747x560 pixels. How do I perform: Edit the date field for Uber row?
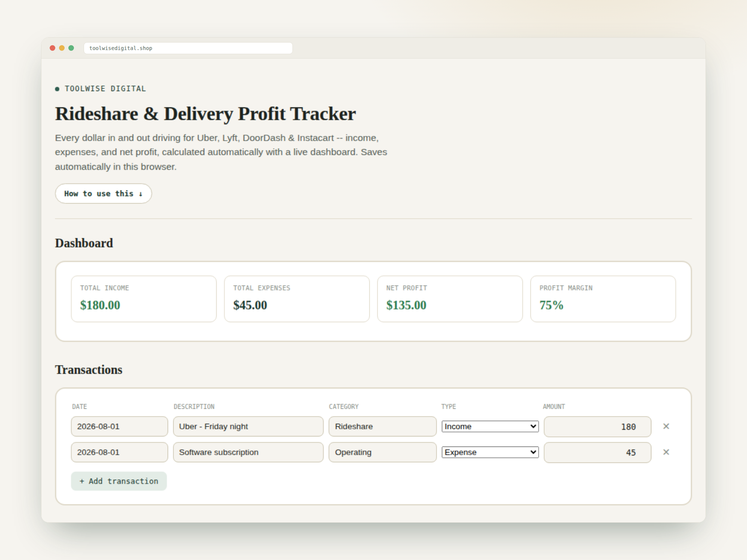pyautogui.click(x=120, y=426)
